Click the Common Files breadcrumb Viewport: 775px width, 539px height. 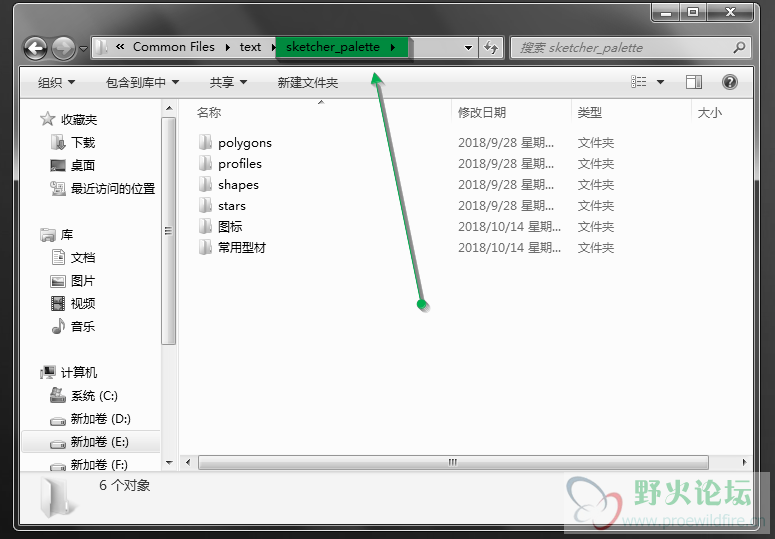pyautogui.click(x=173, y=47)
